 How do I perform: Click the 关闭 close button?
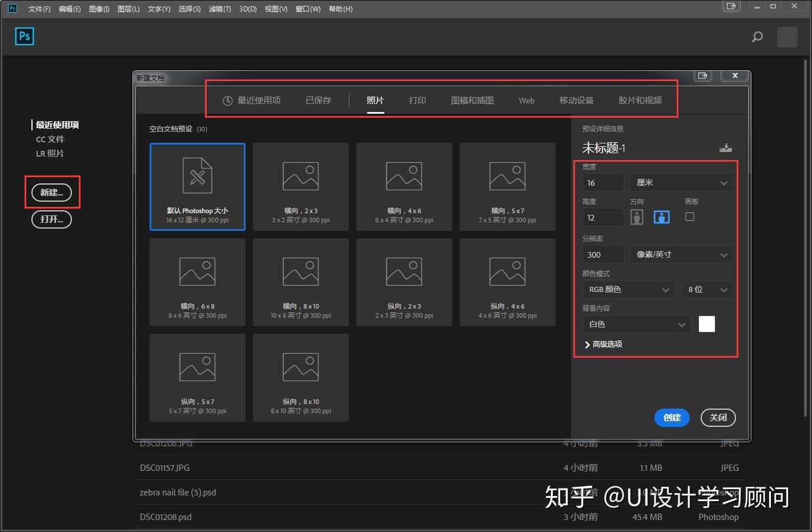[x=718, y=418]
